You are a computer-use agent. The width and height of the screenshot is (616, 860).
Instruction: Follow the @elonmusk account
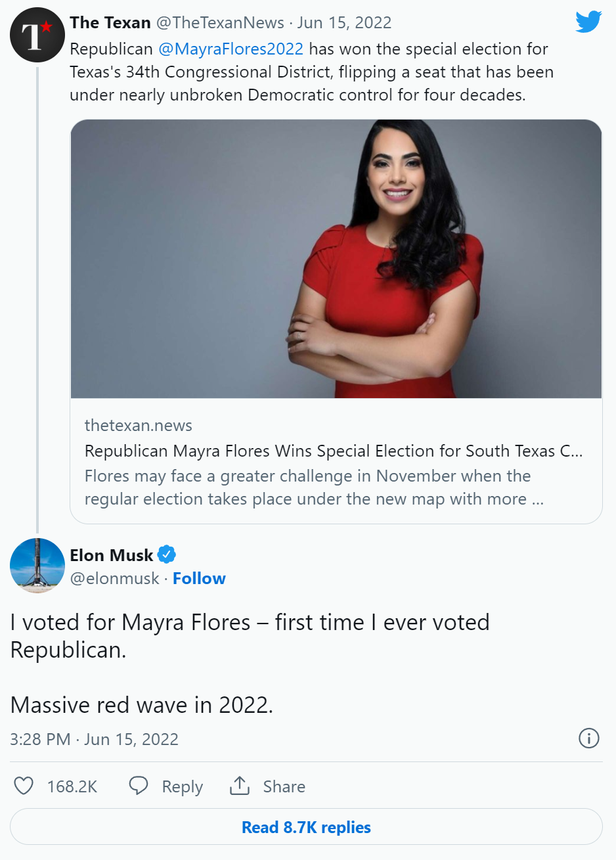point(199,579)
